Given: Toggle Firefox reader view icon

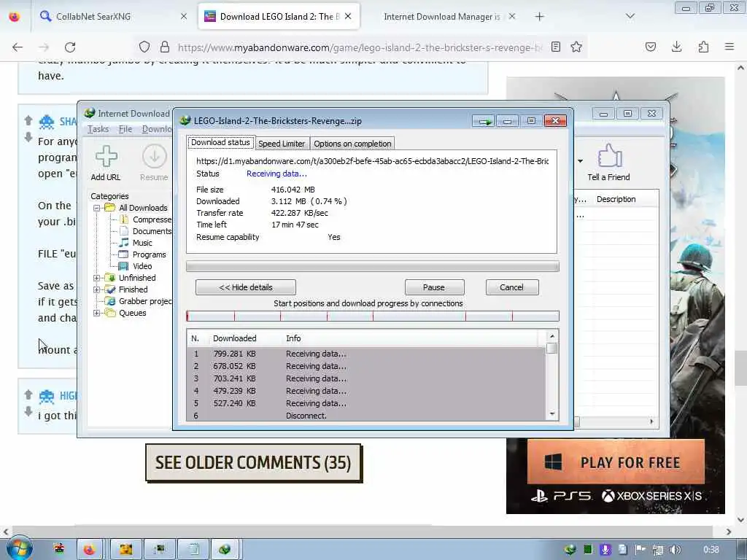Looking at the screenshot, I should (x=555, y=47).
